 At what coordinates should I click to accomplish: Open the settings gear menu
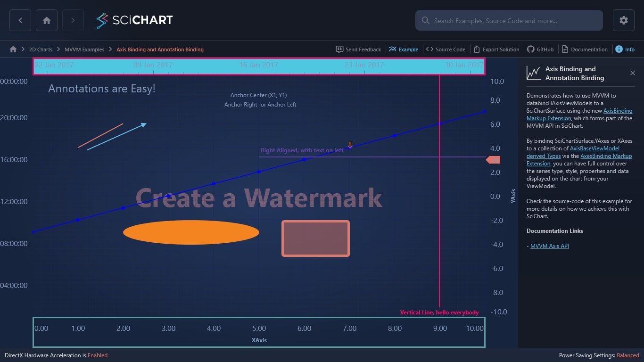pos(623,20)
